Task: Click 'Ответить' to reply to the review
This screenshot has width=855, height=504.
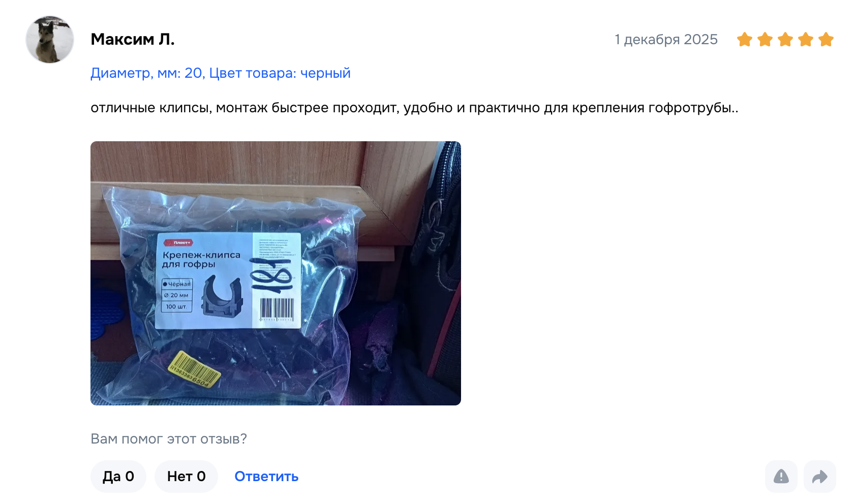Action: [x=266, y=477]
